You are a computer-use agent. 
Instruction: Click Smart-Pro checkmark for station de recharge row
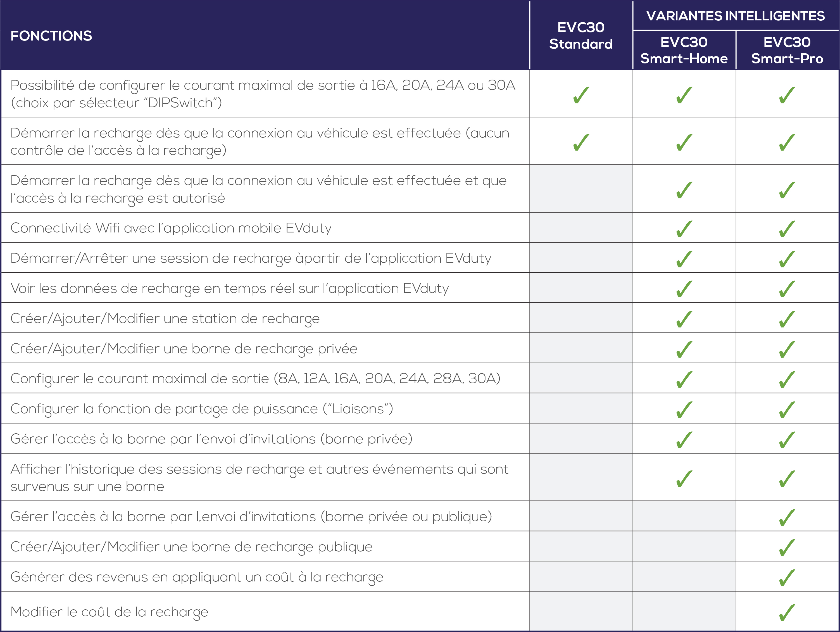(x=787, y=319)
